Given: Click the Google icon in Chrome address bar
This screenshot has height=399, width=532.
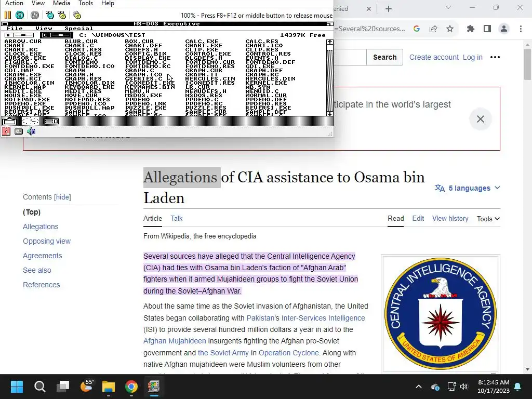Looking at the screenshot, I should tap(417, 29).
